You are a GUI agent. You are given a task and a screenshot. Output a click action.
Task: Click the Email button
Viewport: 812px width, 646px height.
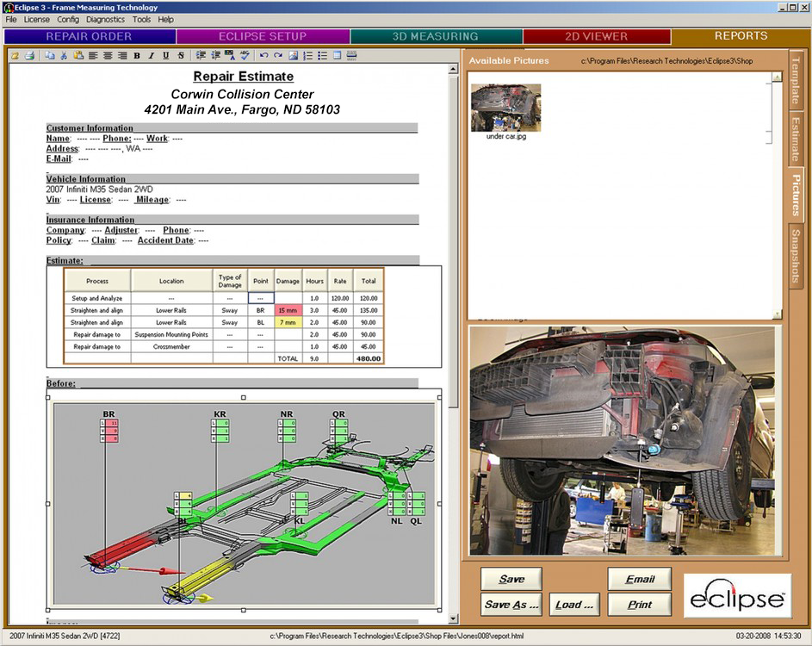pyautogui.click(x=639, y=580)
